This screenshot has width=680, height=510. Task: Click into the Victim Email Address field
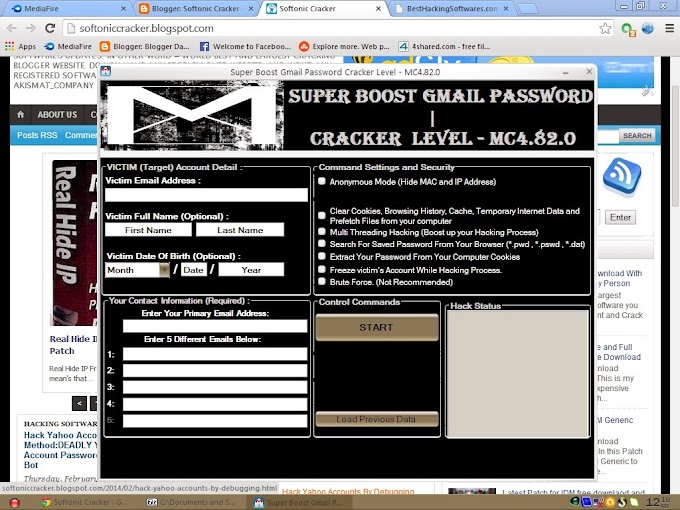point(206,195)
